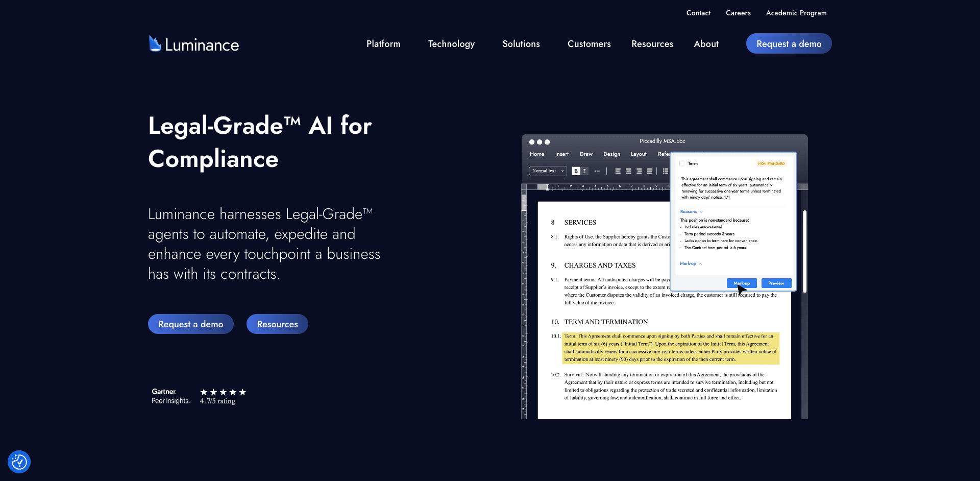
Task: Collapse the Reasons section
Action: [692, 211]
